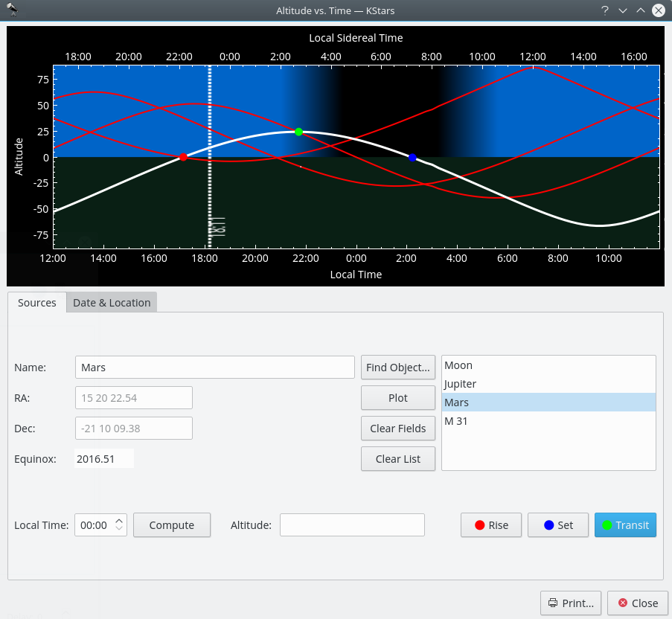Open the title bar help question mark
The height and width of the screenshot is (619, 672).
click(605, 10)
